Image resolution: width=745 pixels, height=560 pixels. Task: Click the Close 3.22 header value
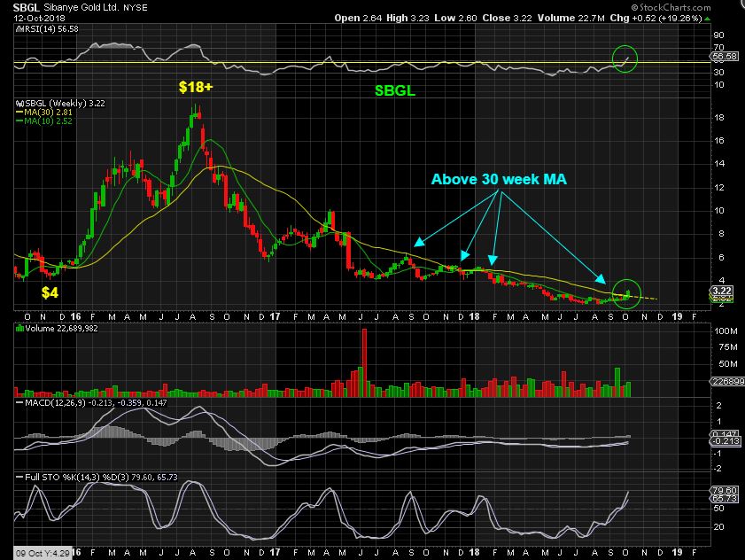[x=507, y=18]
